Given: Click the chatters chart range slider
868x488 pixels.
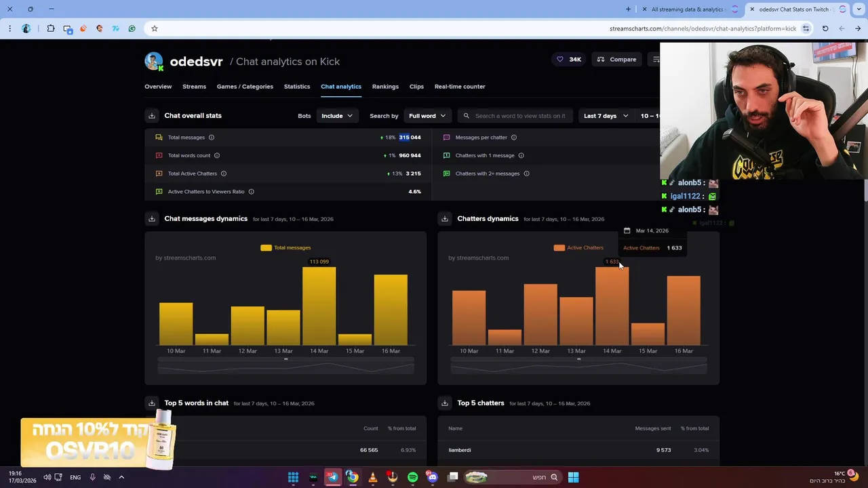Looking at the screenshot, I should click(x=578, y=367).
